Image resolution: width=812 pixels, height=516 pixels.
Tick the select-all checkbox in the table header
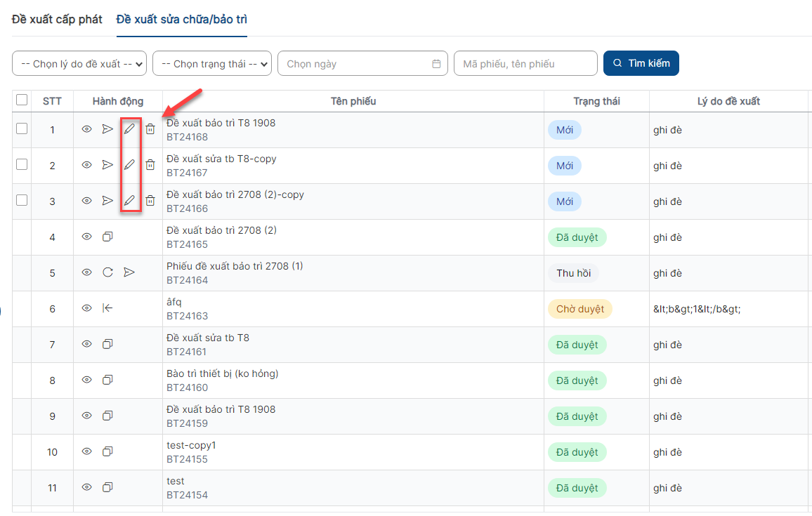(x=22, y=100)
